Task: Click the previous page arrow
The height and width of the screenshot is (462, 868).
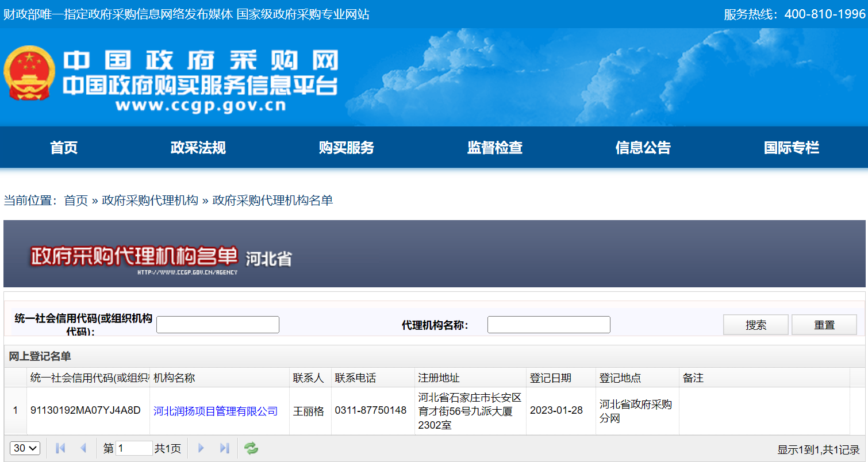Action: tap(83, 448)
